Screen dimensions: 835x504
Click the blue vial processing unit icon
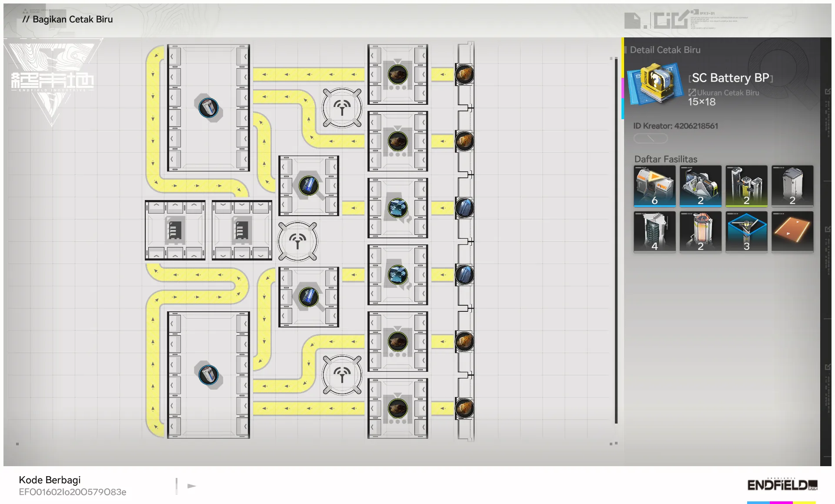(x=308, y=186)
